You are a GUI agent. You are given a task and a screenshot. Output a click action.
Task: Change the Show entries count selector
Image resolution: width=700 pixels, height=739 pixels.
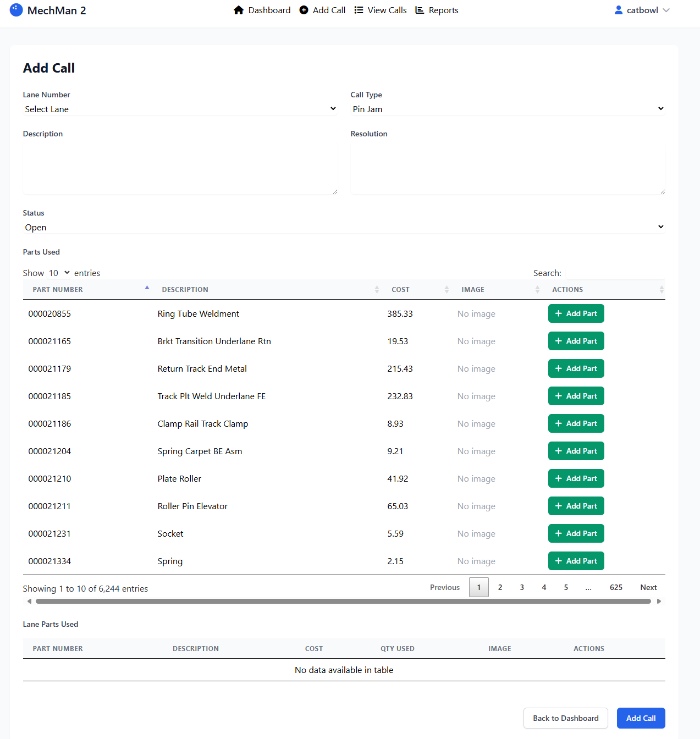59,273
